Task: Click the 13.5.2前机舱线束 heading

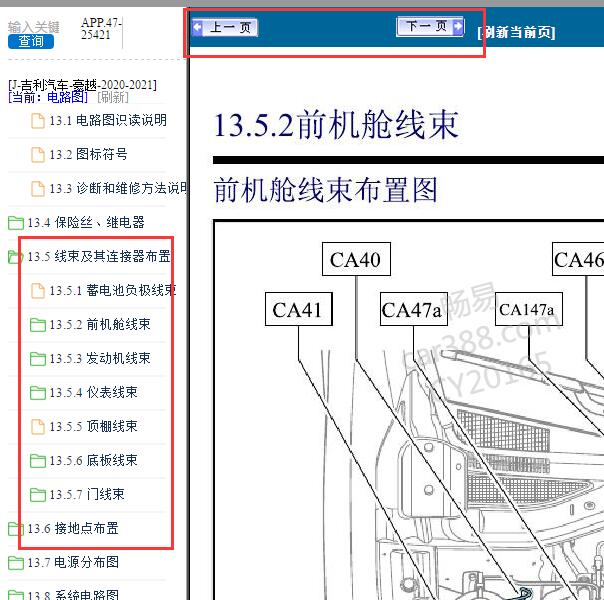Action: click(336, 124)
